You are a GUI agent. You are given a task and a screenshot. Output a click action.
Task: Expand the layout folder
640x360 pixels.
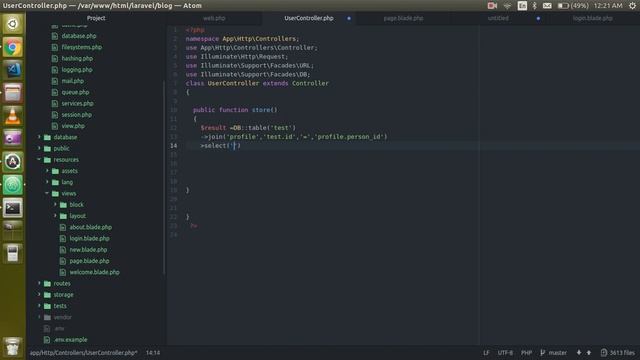tap(78, 216)
